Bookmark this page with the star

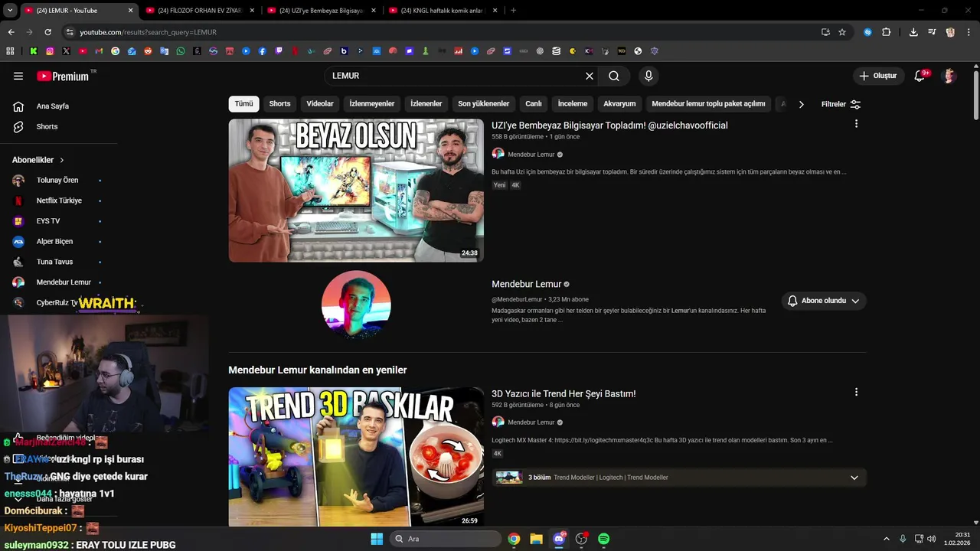[842, 32]
